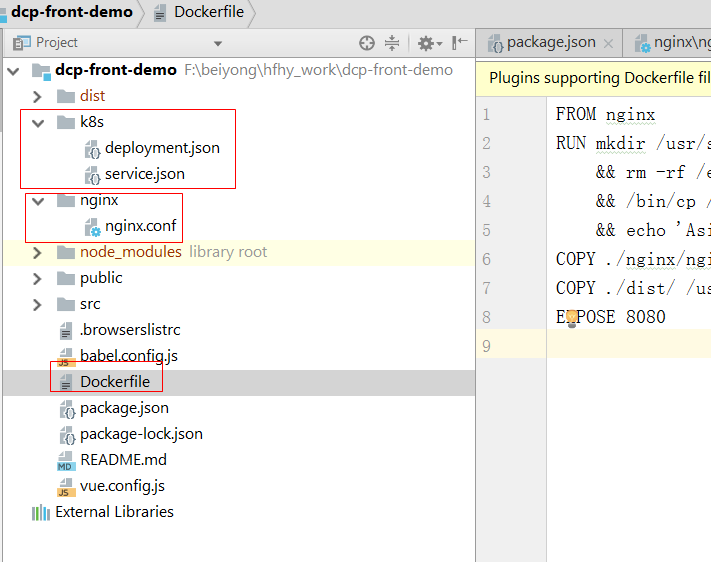Viewport: 711px width, 562px height.
Task: Click the vue.config.js JS file icon
Action: pos(66,487)
